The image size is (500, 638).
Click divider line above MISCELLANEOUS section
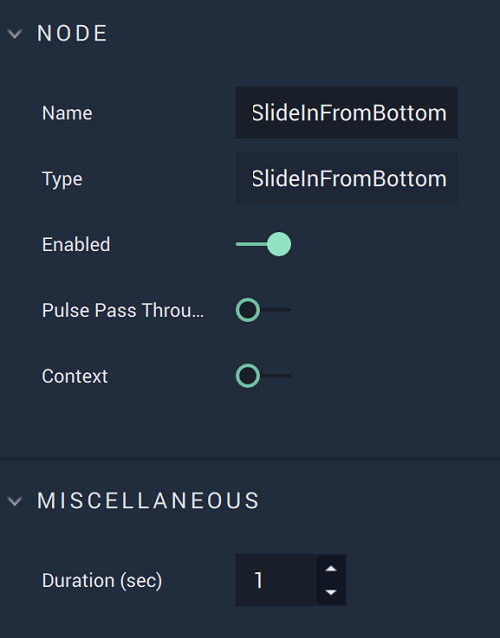[x=250, y=458]
